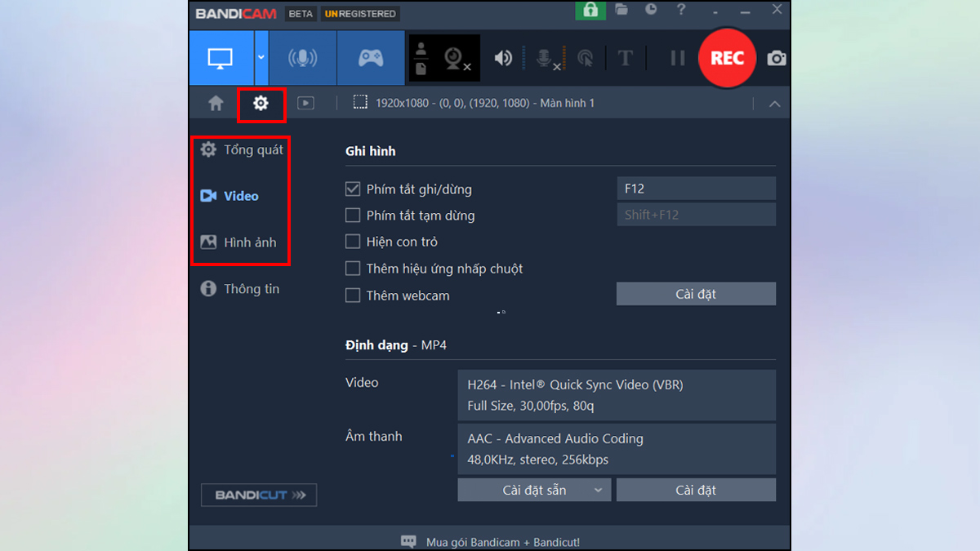Toggle mouse cursor effect icon
980x551 pixels.
click(x=586, y=58)
